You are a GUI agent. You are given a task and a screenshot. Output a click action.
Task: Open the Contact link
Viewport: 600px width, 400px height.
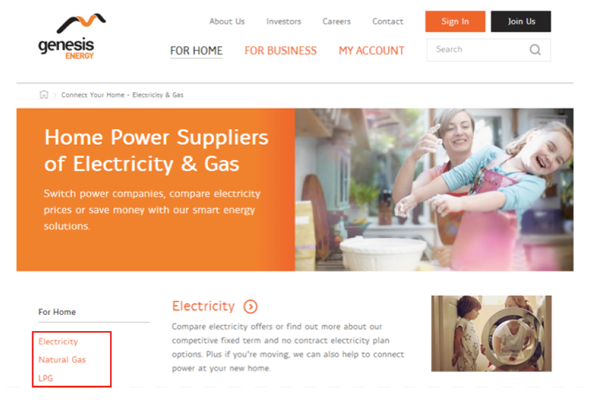point(388,21)
